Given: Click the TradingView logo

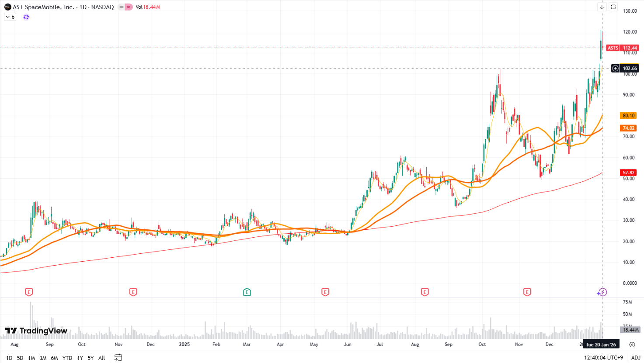Looking at the screenshot, I should [36, 331].
